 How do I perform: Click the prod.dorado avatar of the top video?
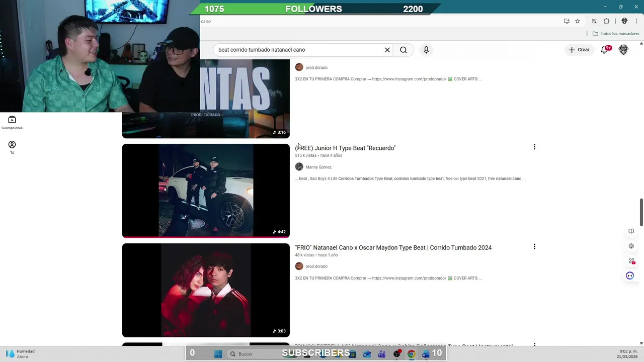coord(299,67)
